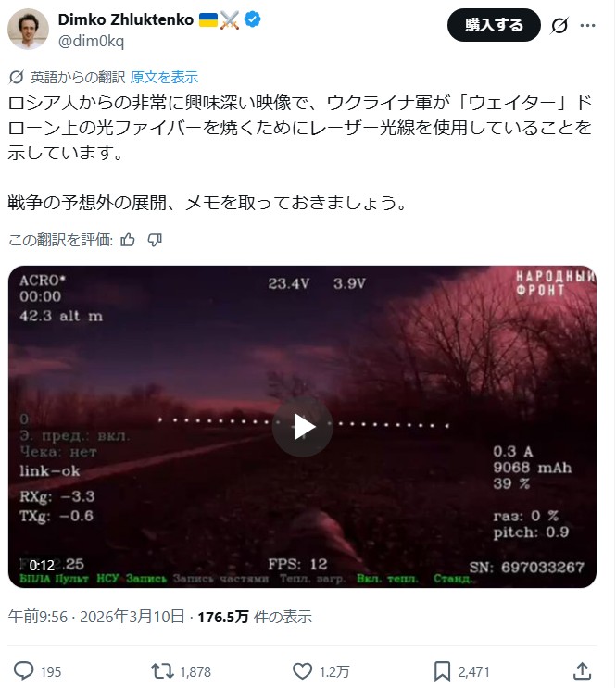Screen dimensions: 616x688
Task: Open the Grok icon beside the purchase button
Action: 559,25
